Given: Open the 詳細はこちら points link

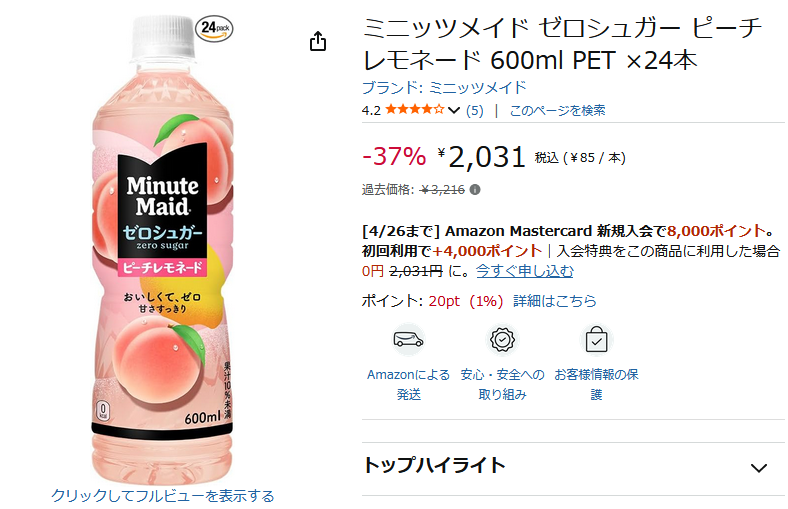Looking at the screenshot, I should [555, 300].
